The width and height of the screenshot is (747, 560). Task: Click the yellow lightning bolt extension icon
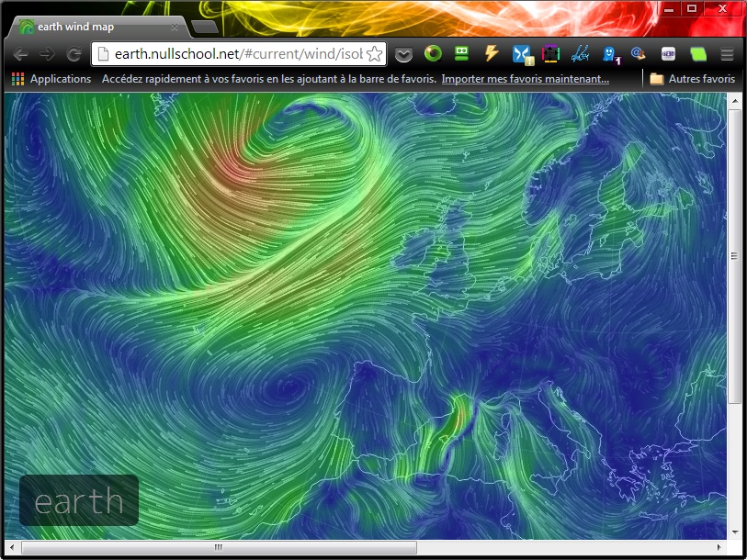point(492,53)
